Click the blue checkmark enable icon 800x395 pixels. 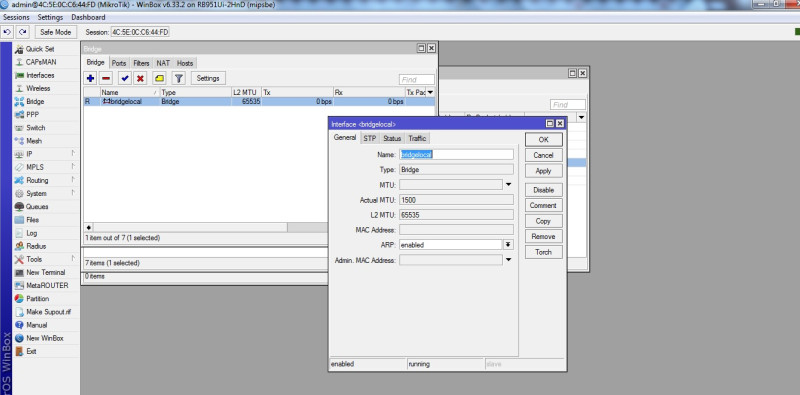(124, 79)
